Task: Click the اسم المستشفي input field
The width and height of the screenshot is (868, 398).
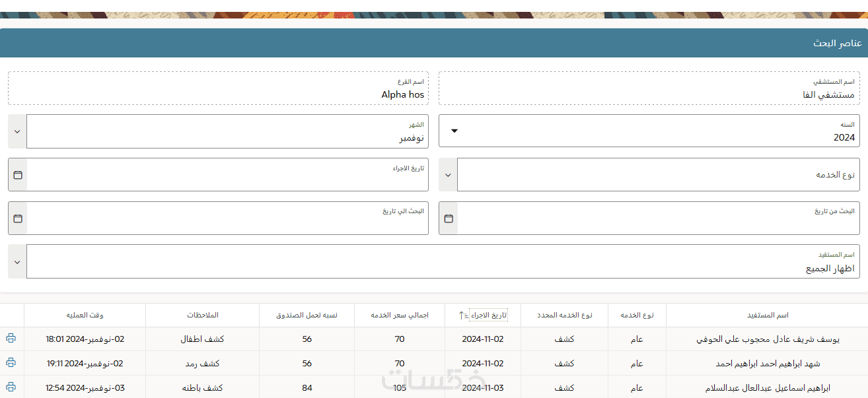Action: tap(649, 88)
